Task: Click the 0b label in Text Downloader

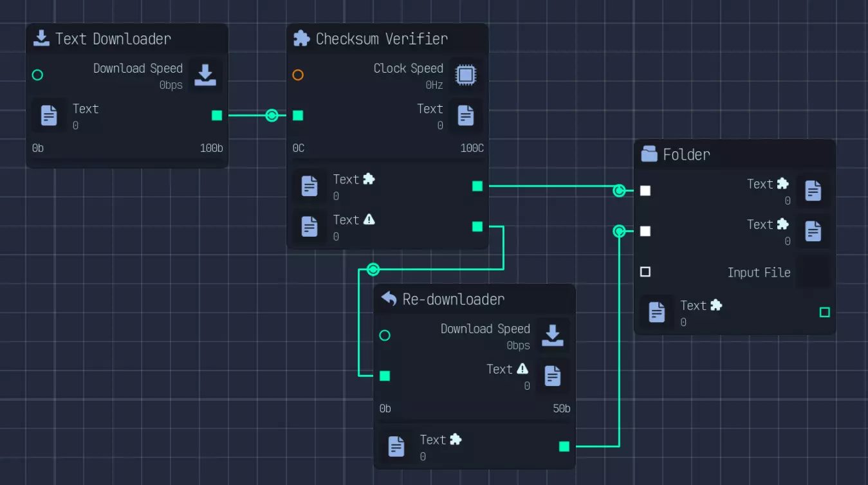Action: (38, 148)
